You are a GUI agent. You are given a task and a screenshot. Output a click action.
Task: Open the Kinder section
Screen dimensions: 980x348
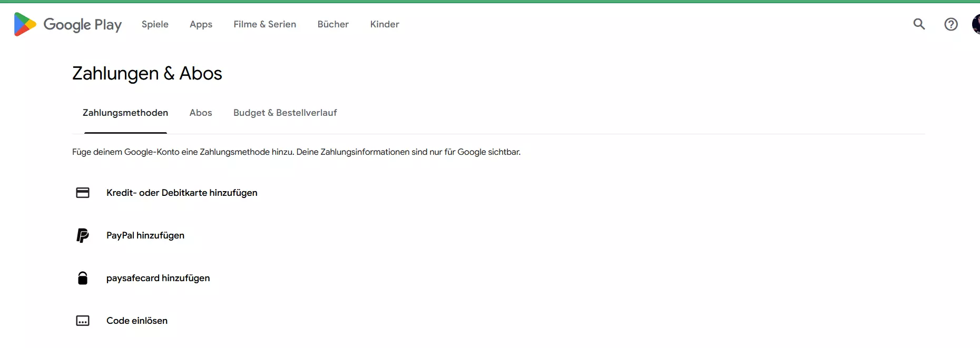pyautogui.click(x=385, y=24)
